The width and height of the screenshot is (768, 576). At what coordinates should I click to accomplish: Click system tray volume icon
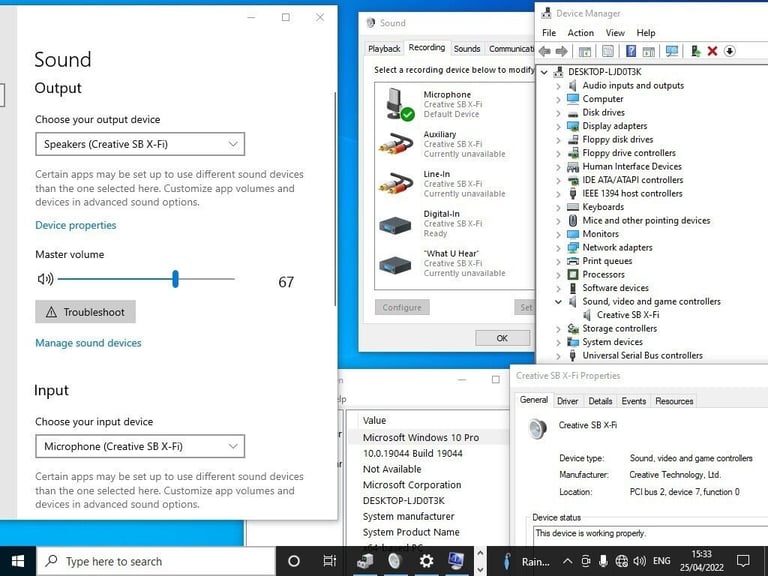pyautogui.click(x=639, y=561)
